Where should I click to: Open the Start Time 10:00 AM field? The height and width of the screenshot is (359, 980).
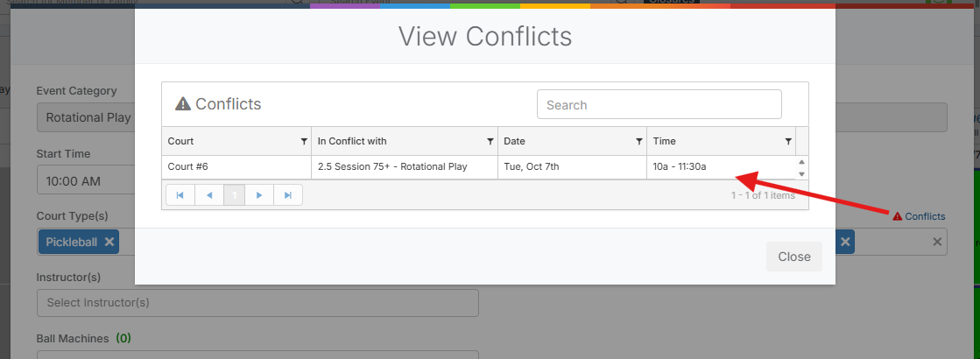tap(83, 181)
